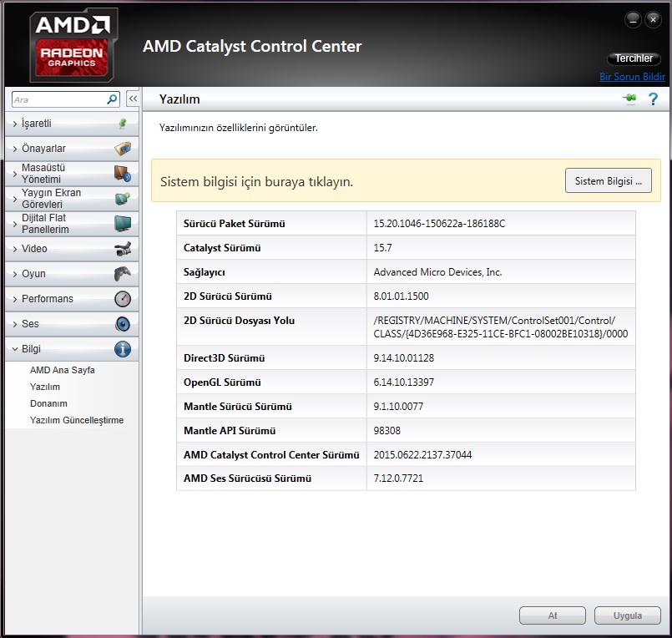
Task: Expand the Oyun section
Action: click(72, 274)
